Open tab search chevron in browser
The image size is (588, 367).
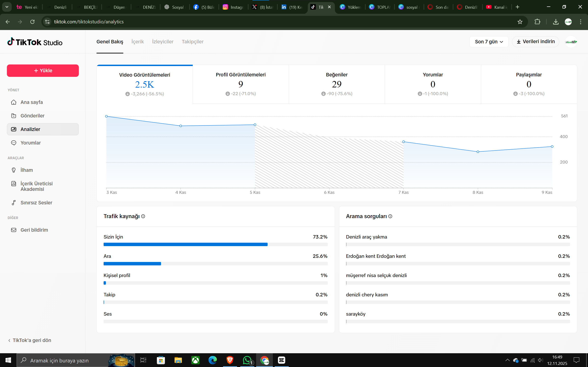click(x=7, y=7)
